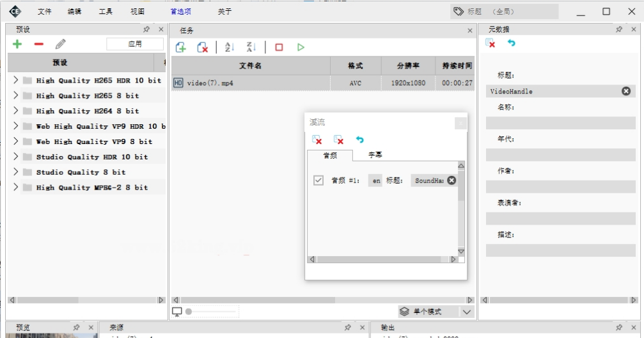Click the monitor icon below task list
The width and height of the screenshot is (644, 338).
click(177, 312)
